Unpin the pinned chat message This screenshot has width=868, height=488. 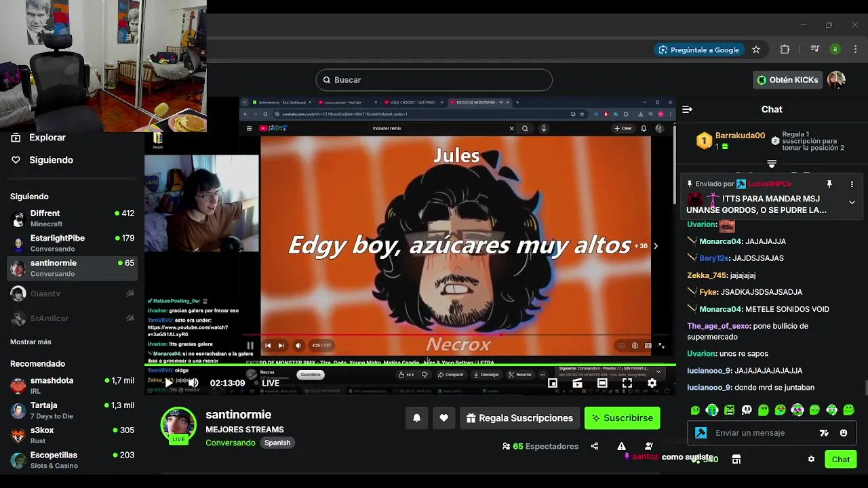click(x=829, y=184)
